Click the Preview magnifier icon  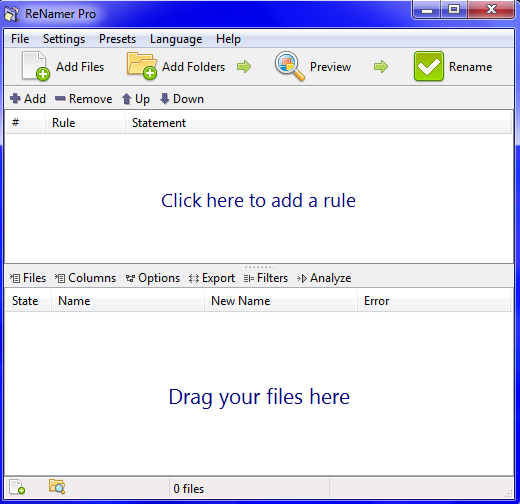coord(290,66)
